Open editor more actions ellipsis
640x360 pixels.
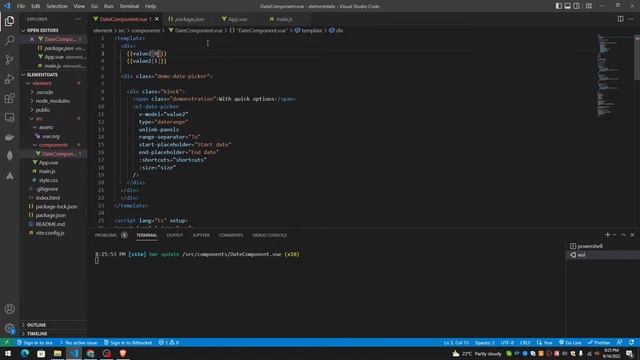click(x=631, y=19)
